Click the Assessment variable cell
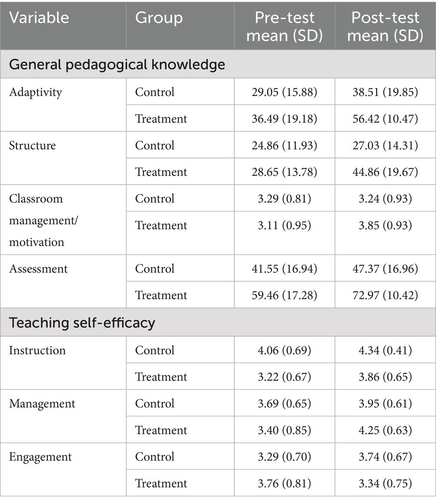The height and width of the screenshot is (504, 436). [38, 269]
